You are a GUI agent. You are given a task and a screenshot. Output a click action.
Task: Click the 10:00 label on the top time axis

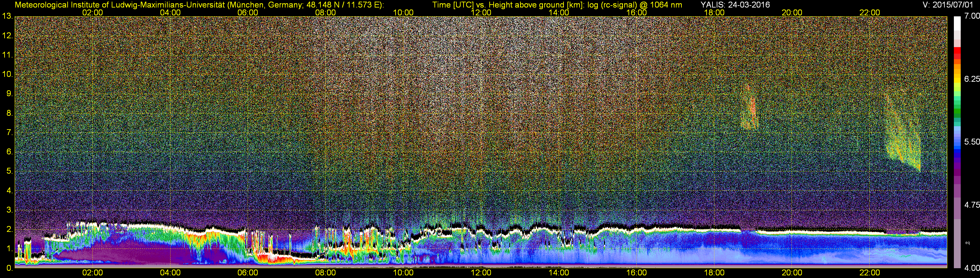point(403,12)
